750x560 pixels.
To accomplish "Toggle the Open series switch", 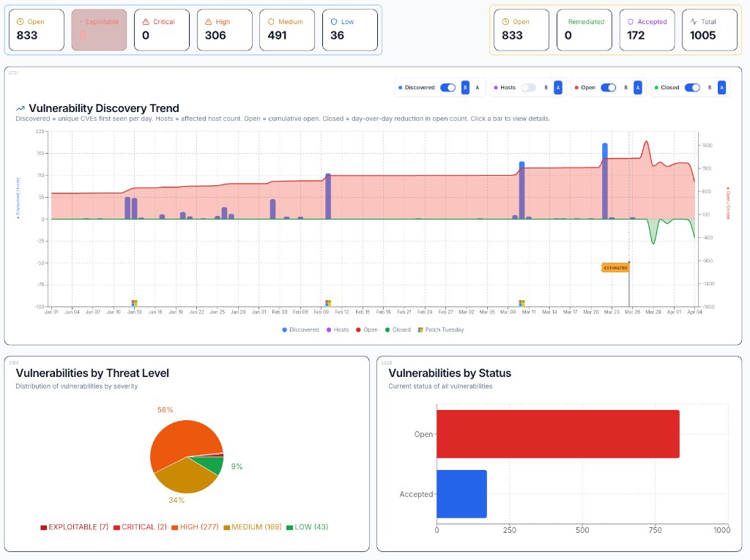I will 609,88.
